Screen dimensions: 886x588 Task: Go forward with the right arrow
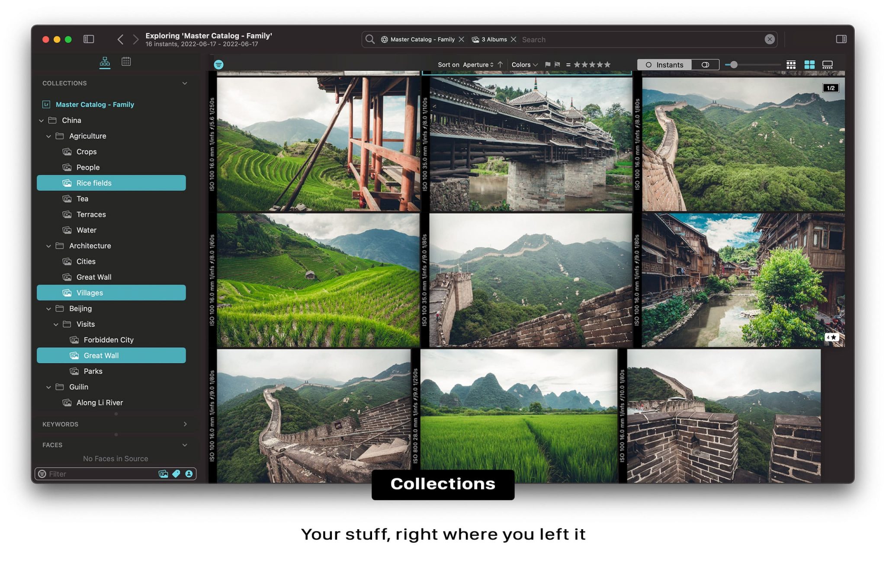pos(135,39)
